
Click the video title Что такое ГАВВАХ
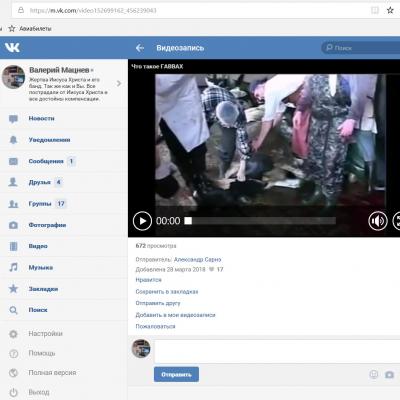tap(157, 66)
